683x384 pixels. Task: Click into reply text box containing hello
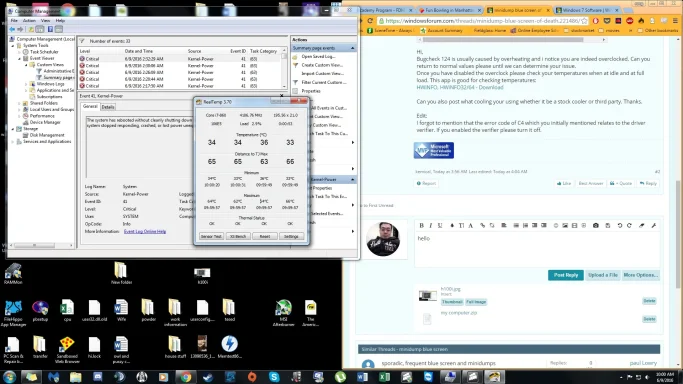coord(537,249)
